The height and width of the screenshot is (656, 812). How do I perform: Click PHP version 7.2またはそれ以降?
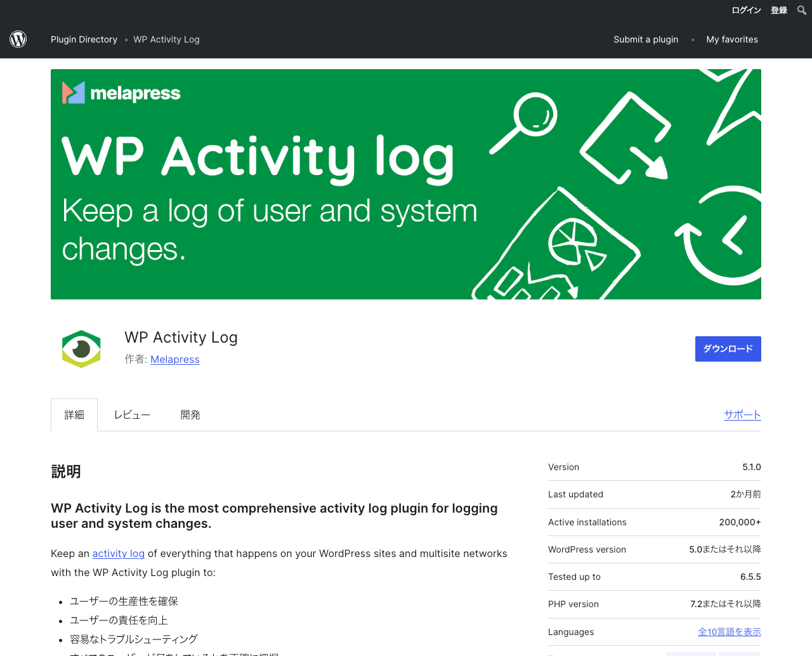point(726,604)
